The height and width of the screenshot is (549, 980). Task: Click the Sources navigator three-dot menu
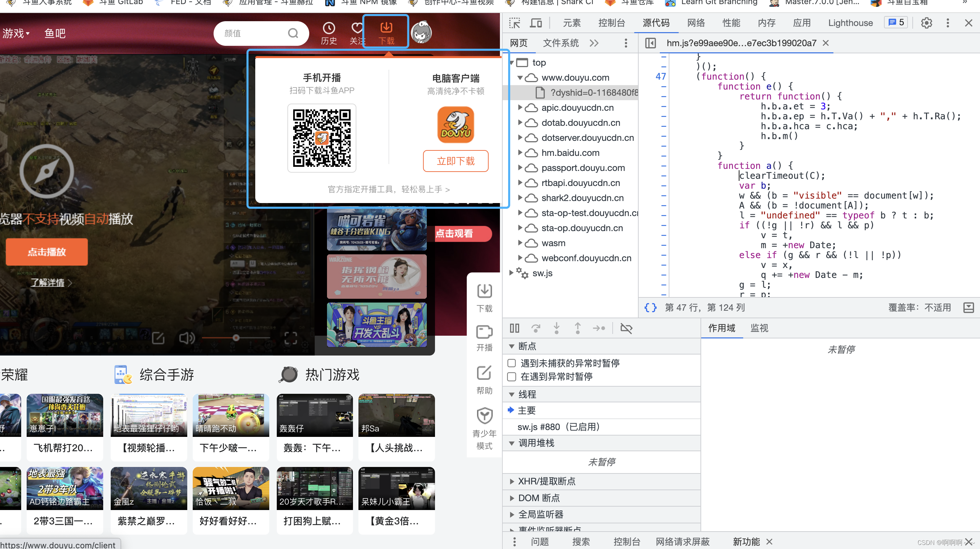click(626, 43)
